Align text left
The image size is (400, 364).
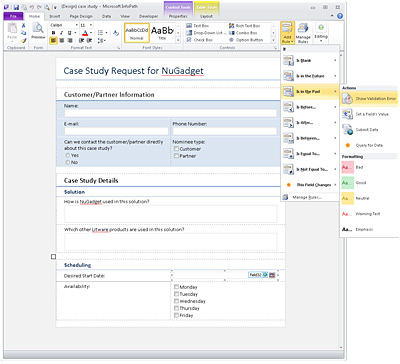click(x=53, y=41)
